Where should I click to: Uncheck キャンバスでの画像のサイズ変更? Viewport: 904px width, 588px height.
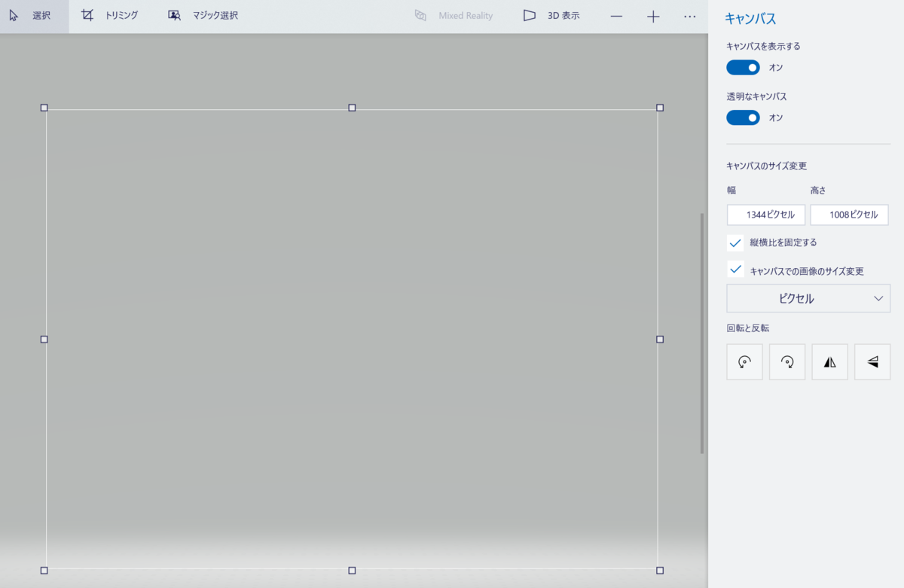pyautogui.click(x=735, y=269)
